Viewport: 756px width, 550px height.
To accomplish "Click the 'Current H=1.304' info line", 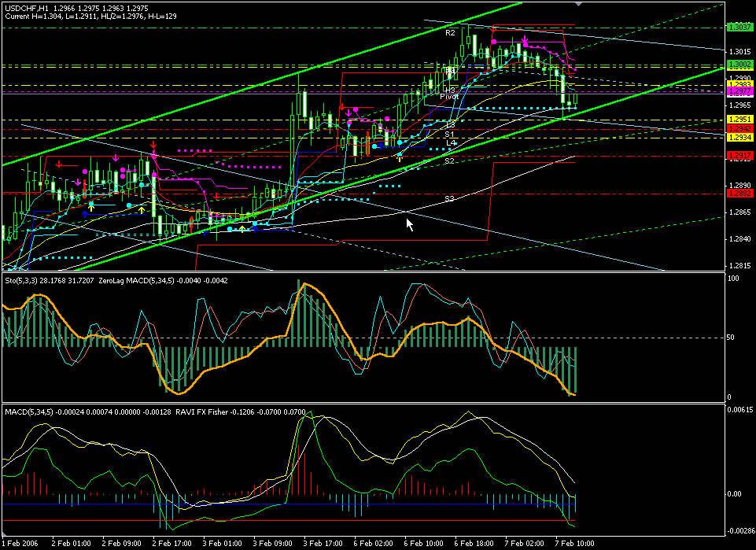I will (x=90, y=17).
